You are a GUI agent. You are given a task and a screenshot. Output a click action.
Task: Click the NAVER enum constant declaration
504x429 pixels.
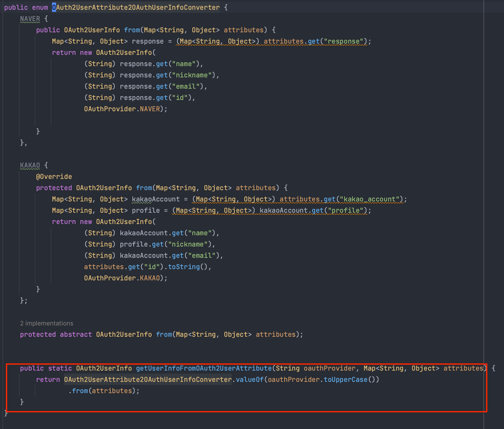pos(30,19)
